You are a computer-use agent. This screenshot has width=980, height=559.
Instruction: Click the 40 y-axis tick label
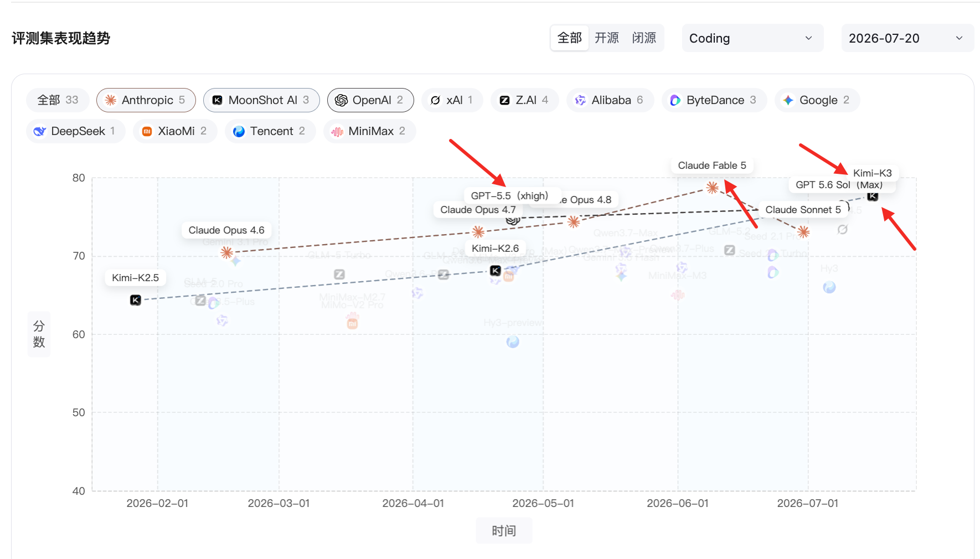pyautogui.click(x=79, y=491)
